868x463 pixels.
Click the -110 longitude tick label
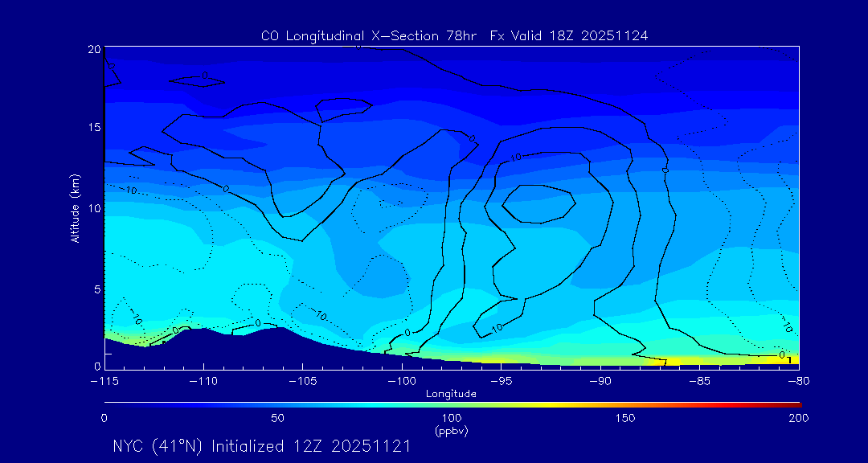click(203, 382)
